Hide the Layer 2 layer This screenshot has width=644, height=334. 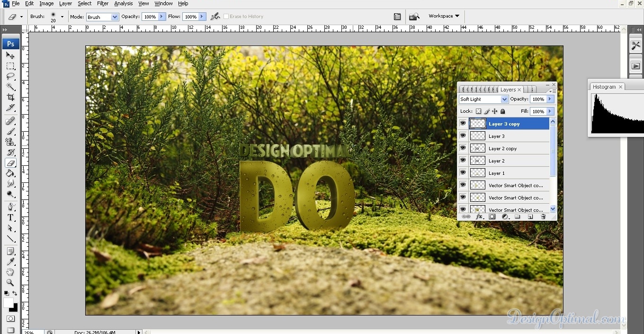click(x=463, y=161)
